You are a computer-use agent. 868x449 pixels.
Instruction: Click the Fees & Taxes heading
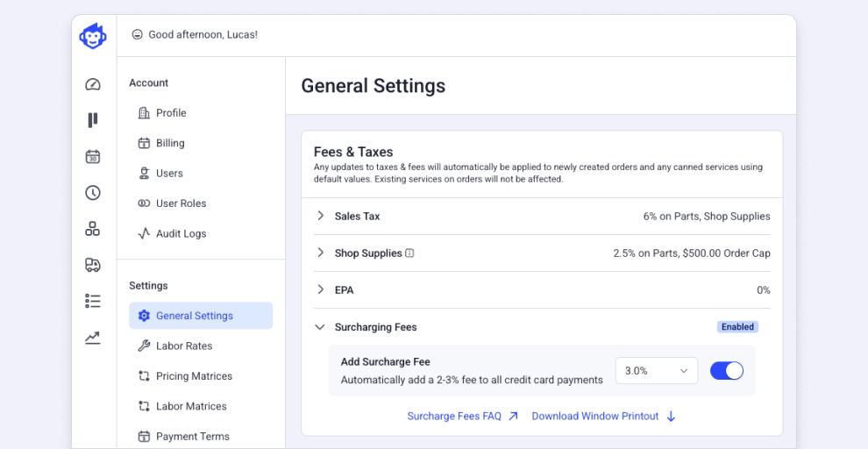[353, 153]
